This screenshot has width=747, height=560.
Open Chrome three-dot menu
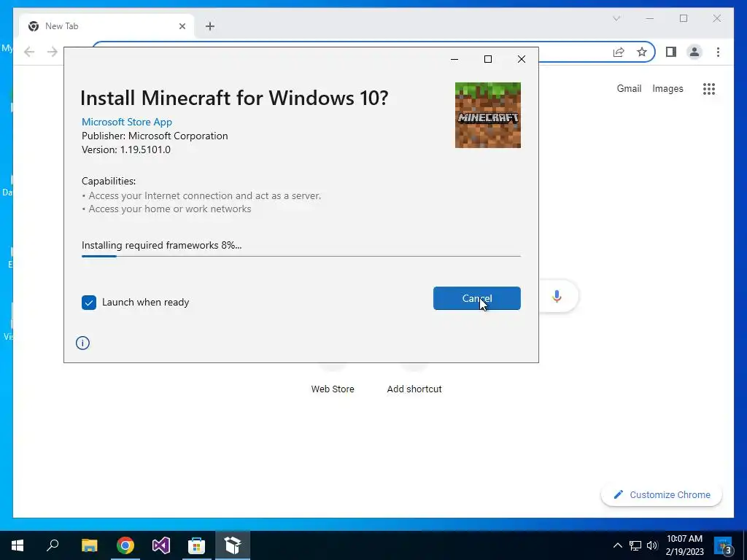pos(718,52)
